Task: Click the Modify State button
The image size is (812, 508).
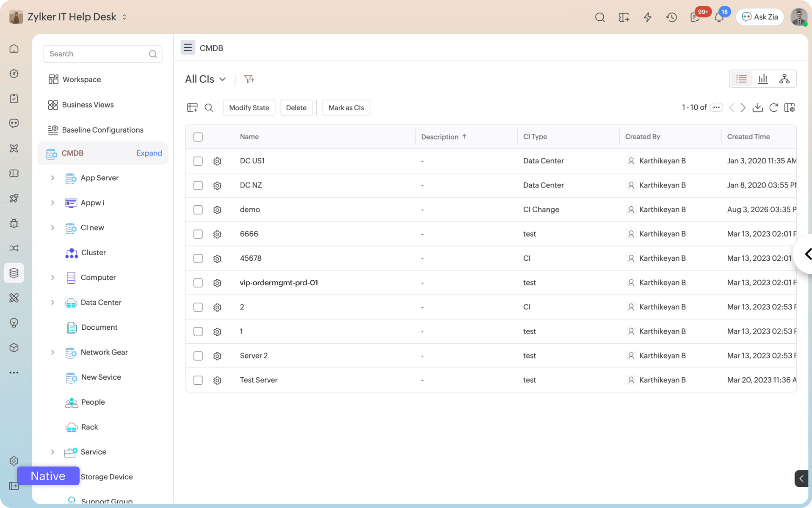Action: tap(249, 108)
